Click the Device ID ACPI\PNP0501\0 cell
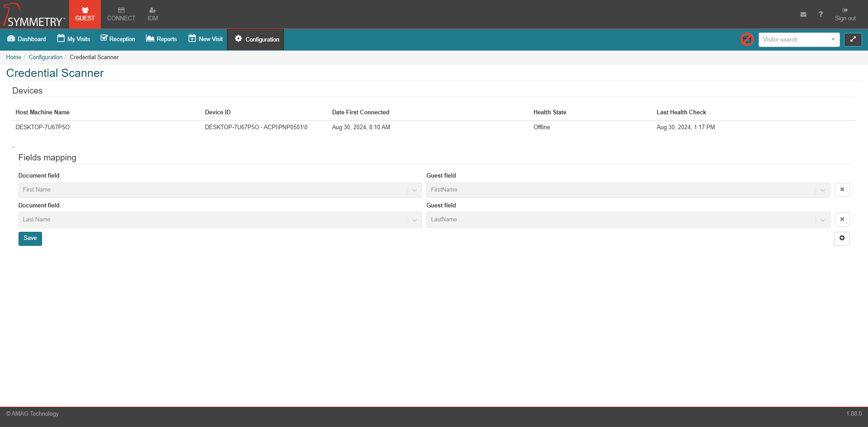The width and height of the screenshot is (868, 427). [256, 127]
